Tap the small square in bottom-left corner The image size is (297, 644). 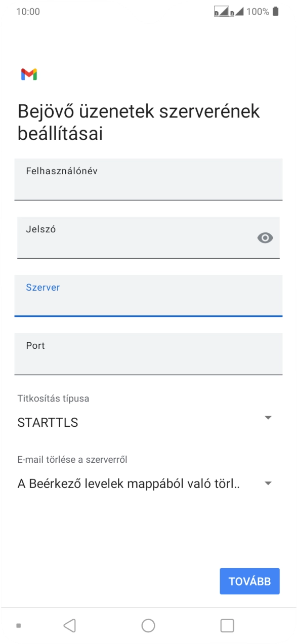click(x=19, y=625)
